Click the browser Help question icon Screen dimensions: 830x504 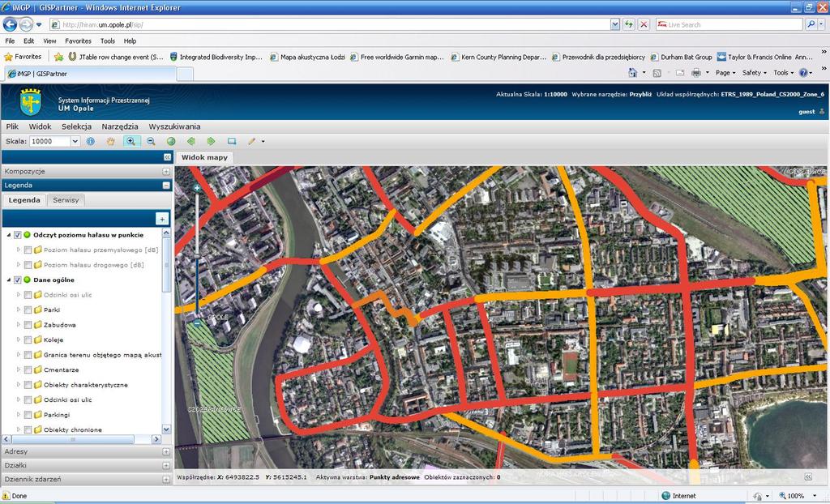pos(803,73)
